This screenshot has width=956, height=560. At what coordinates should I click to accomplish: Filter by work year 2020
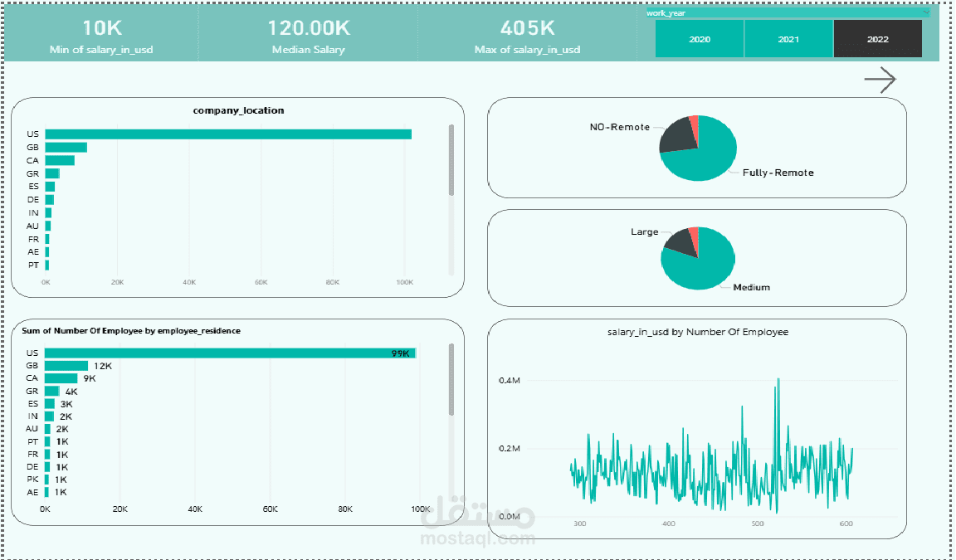point(700,39)
